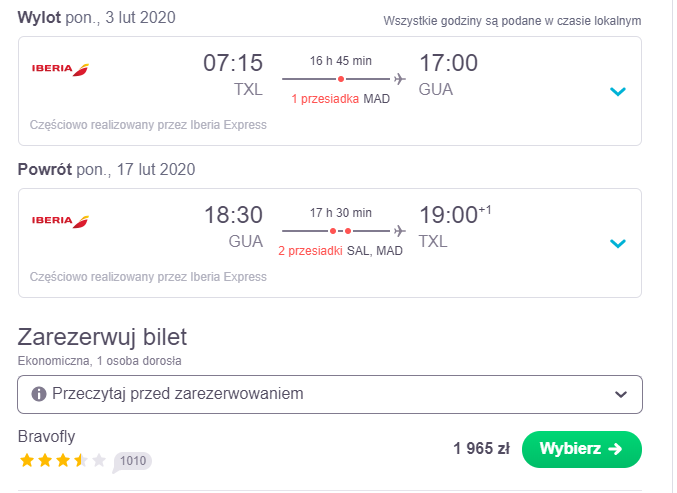This screenshot has width=677, height=493.
Task: Click the 19:00 +1 TXL arrival time
Action: coord(455,226)
